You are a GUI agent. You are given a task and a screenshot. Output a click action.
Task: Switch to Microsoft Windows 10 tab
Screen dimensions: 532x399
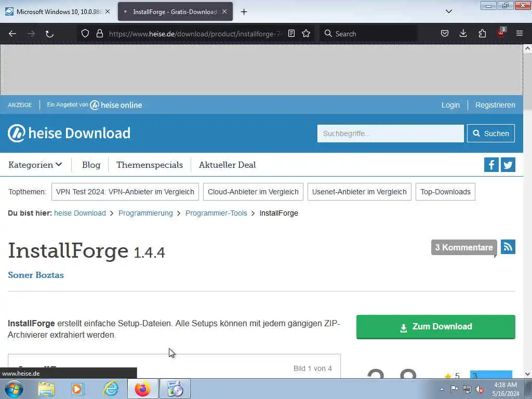(57, 11)
